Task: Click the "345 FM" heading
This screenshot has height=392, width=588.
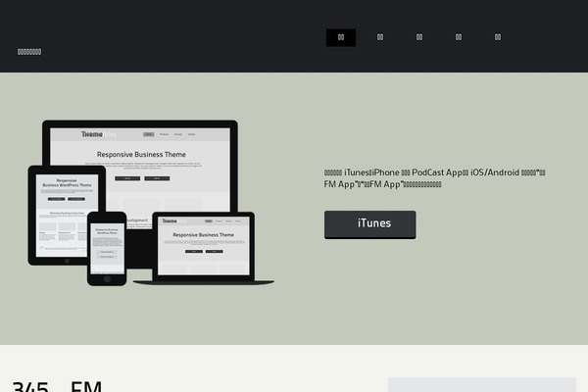Action: click(57, 386)
